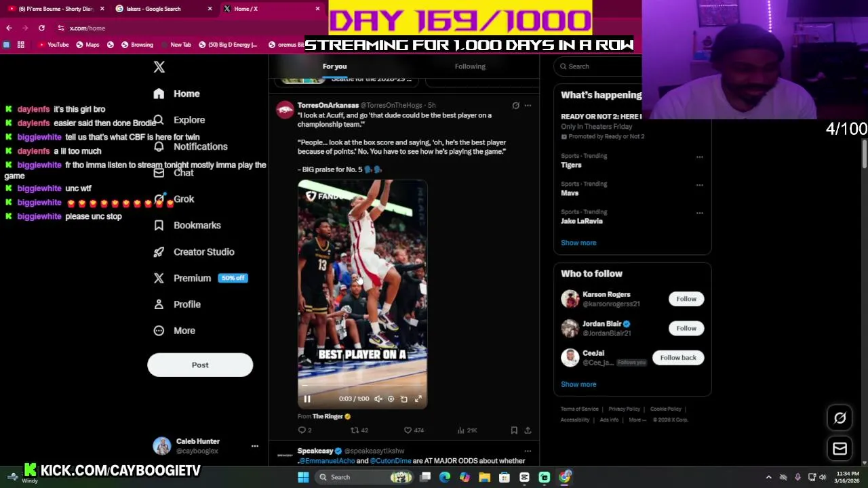
Task: Open the video settings gear
Action: [391, 399]
